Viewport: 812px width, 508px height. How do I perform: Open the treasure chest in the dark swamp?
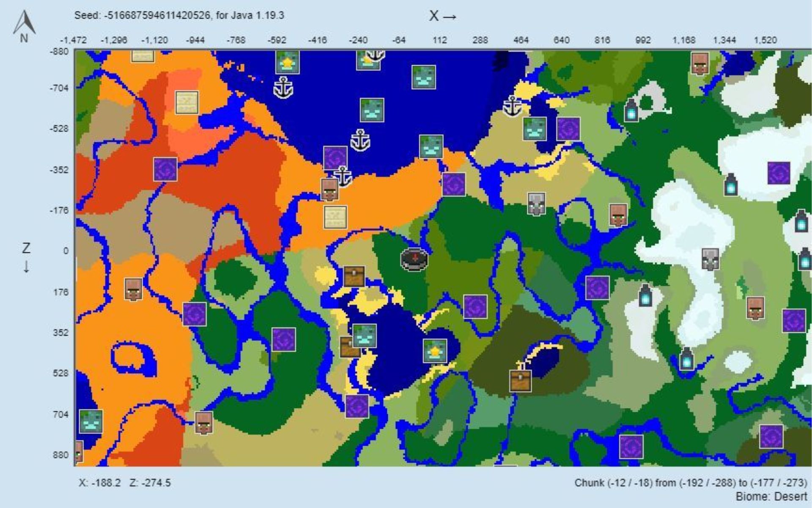[520, 380]
